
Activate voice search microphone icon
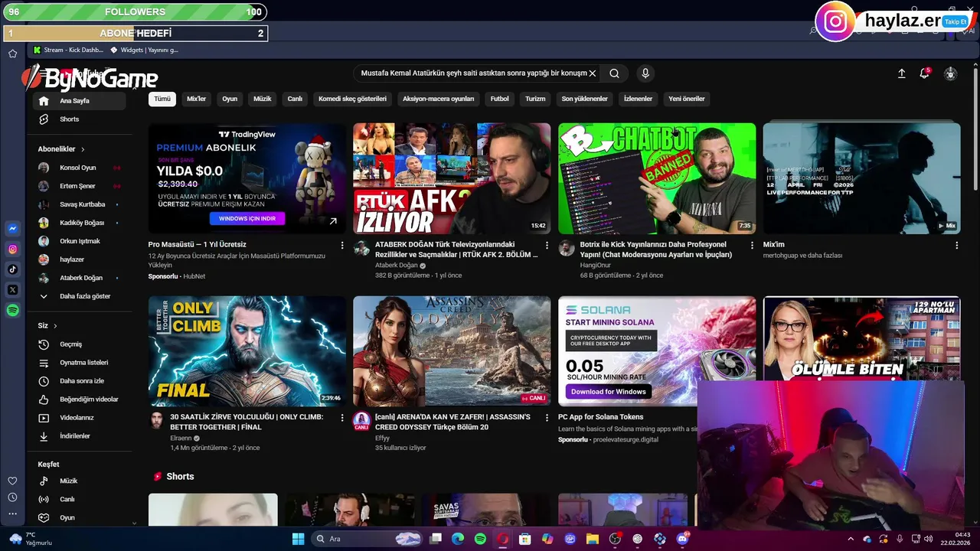point(645,73)
